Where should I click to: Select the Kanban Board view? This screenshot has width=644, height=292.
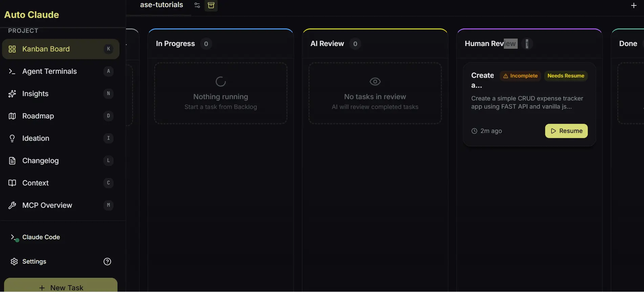coord(46,49)
